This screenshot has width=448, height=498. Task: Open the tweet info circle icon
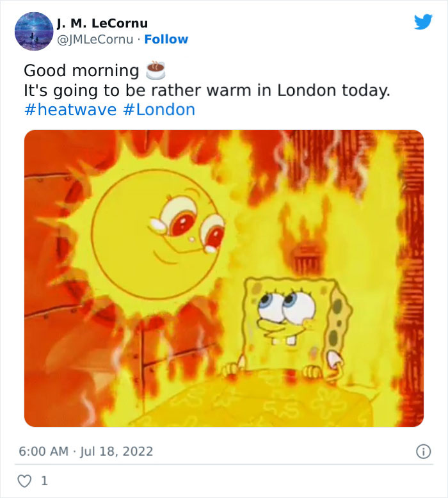(424, 451)
